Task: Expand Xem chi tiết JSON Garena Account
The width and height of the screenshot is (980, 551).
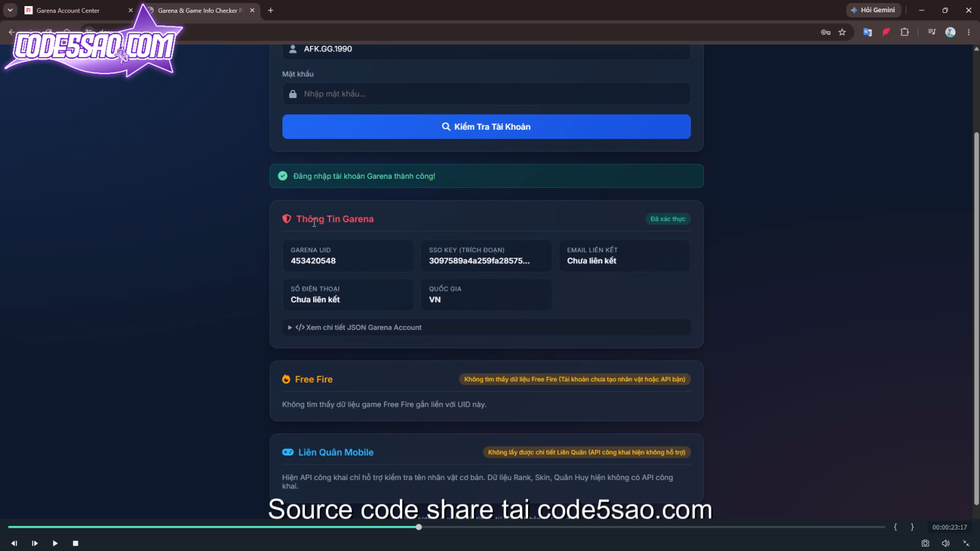Action: 486,328
